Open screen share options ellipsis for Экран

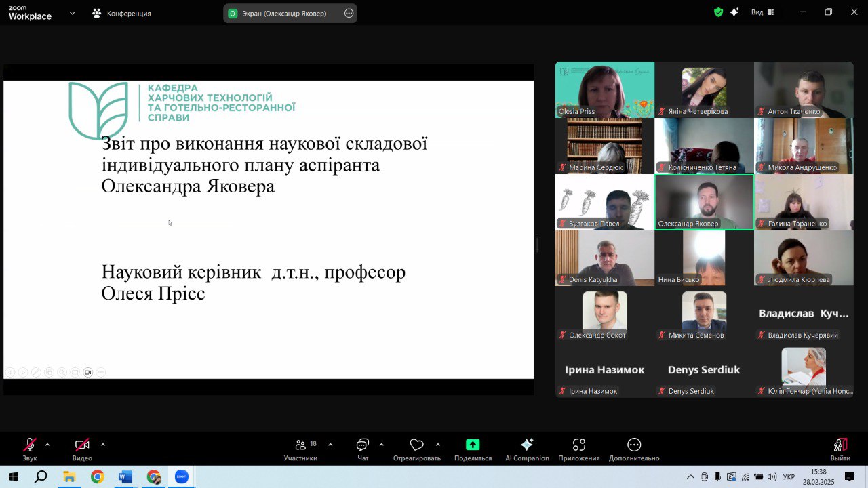[x=349, y=13]
